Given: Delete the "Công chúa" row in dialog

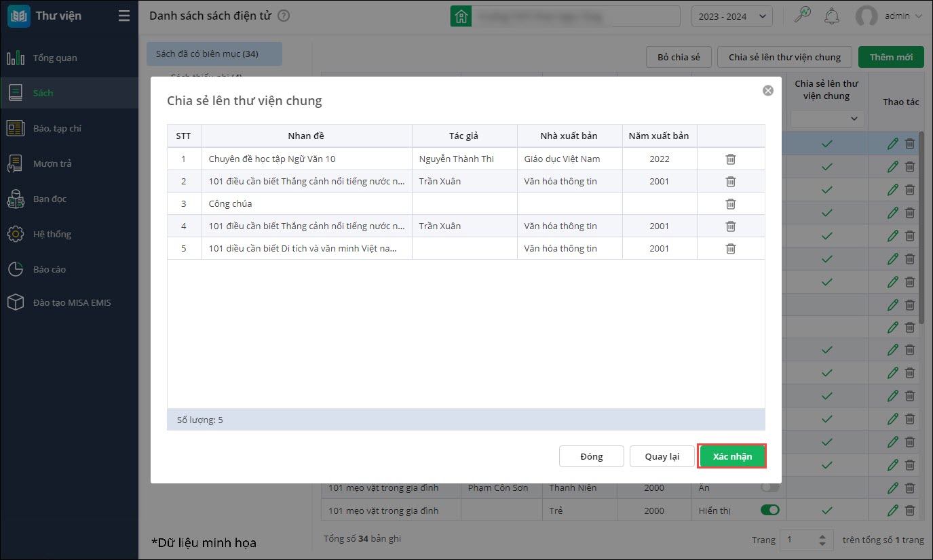Looking at the screenshot, I should click(x=731, y=203).
